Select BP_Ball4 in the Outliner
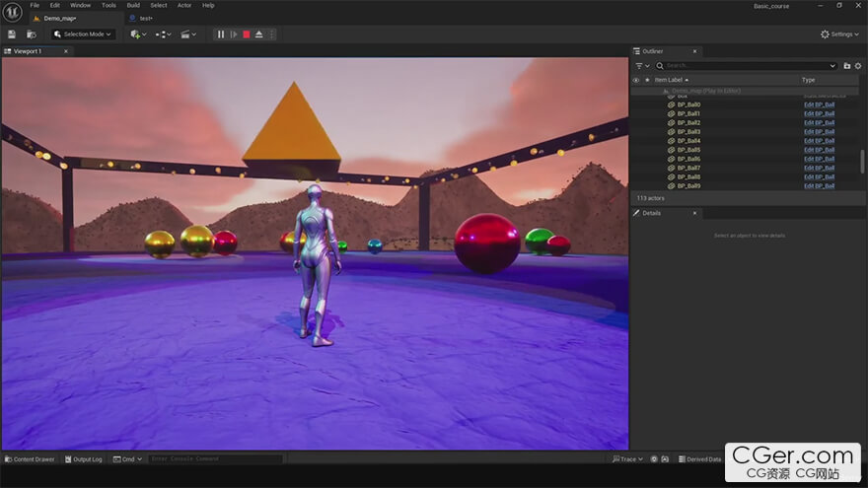 click(x=688, y=141)
